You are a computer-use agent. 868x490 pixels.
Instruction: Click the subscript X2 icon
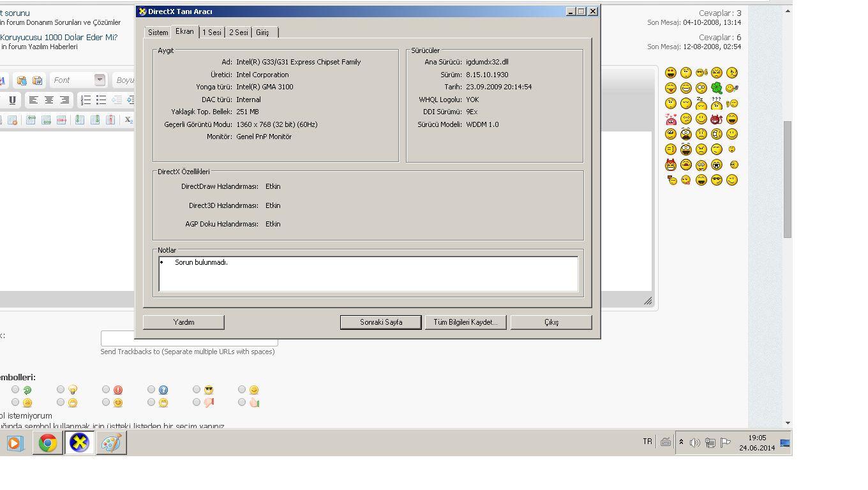click(x=128, y=119)
